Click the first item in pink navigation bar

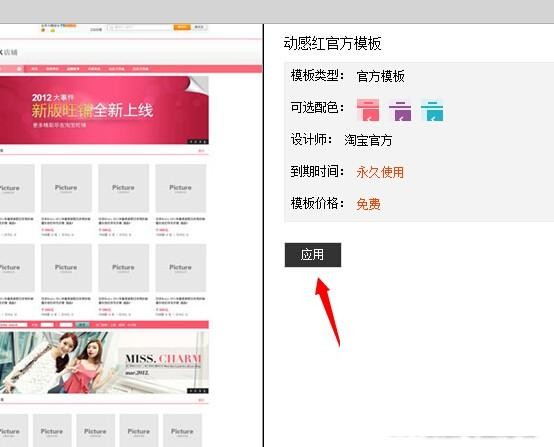click(x=35, y=69)
